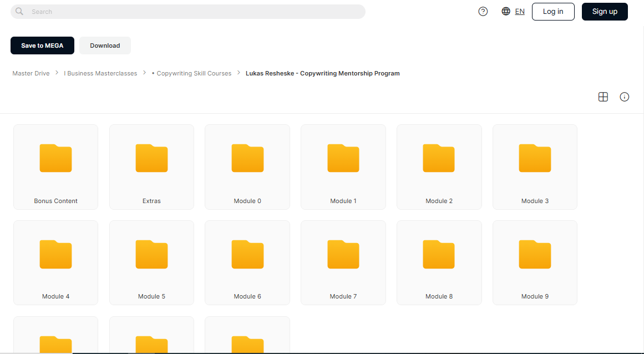
Task: Click the Save to MEGA button
Action: pos(42,45)
